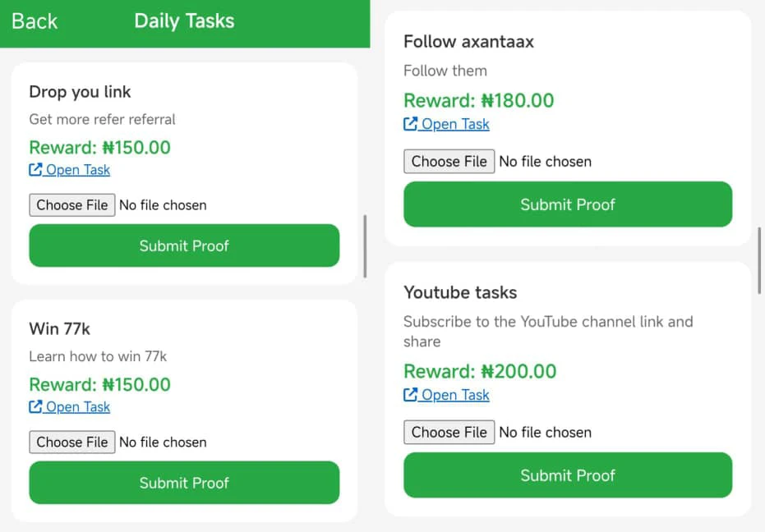Open Task link for Youtube tasks
Viewport: 765px width, 532px height.
pos(455,395)
